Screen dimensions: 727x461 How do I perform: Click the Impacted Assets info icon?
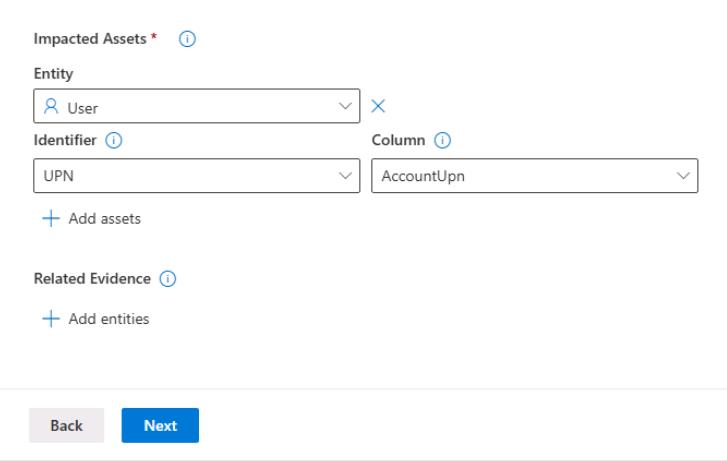click(x=187, y=39)
